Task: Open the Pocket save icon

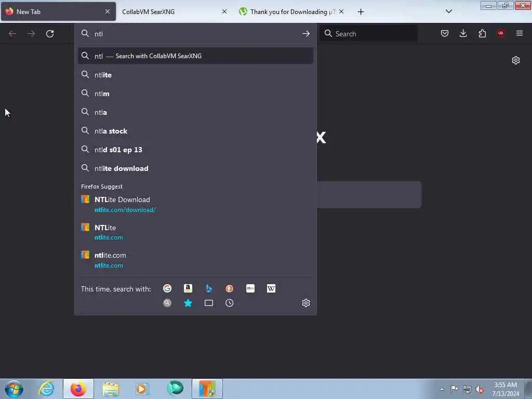Action: pos(445,33)
